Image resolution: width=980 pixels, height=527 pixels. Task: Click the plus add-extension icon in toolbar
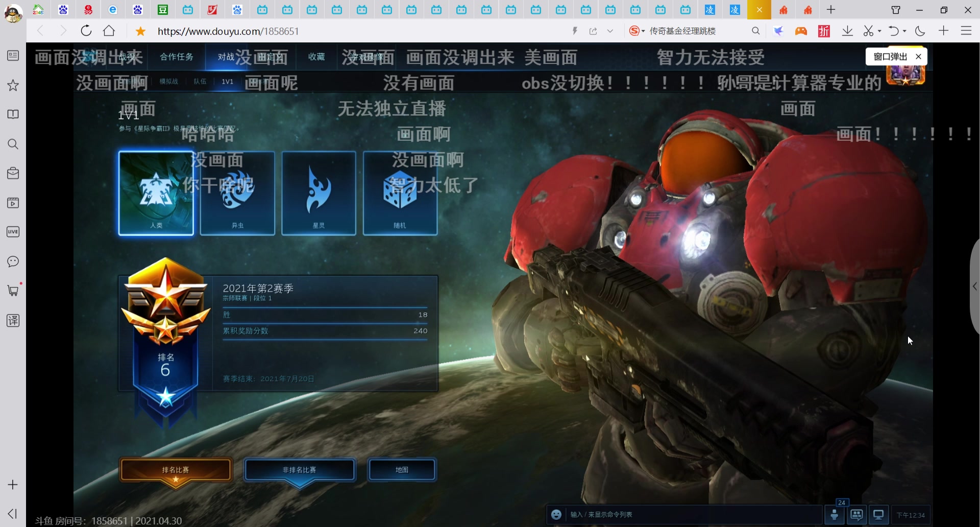pos(943,31)
